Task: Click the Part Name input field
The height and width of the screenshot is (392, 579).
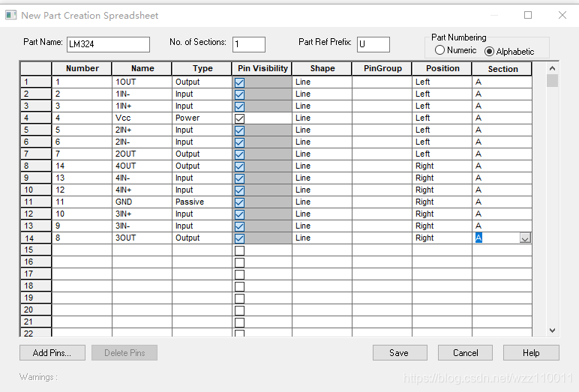Action: coord(108,44)
